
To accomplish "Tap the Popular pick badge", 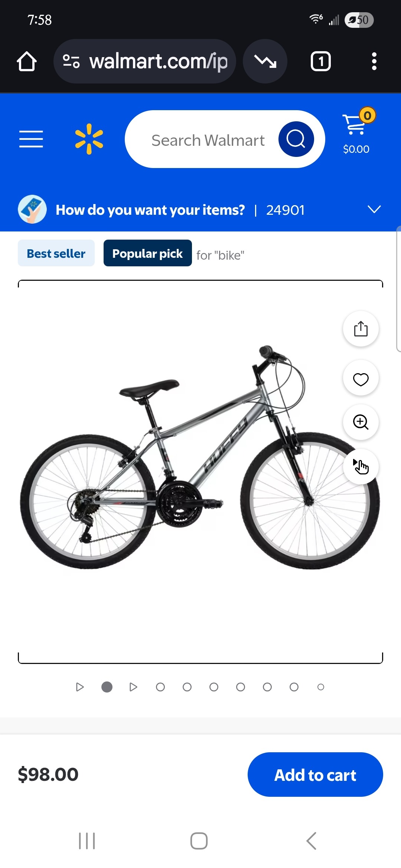I will tap(148, 253).
